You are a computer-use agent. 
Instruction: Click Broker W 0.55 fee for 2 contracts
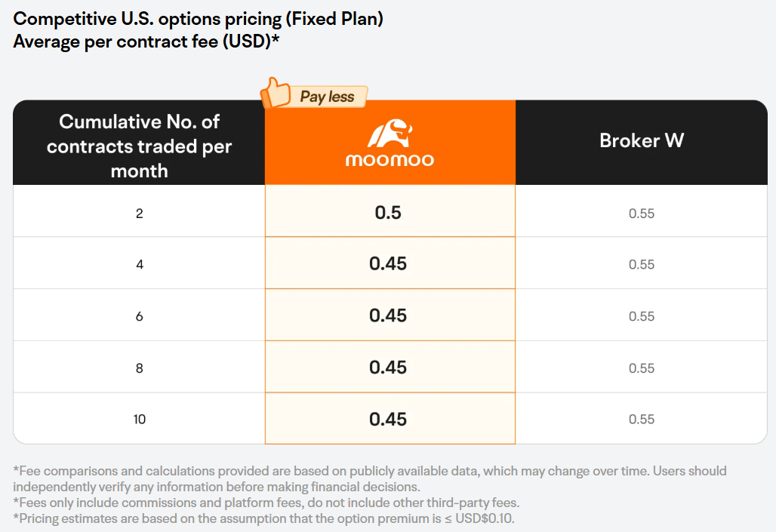[642, 214]
